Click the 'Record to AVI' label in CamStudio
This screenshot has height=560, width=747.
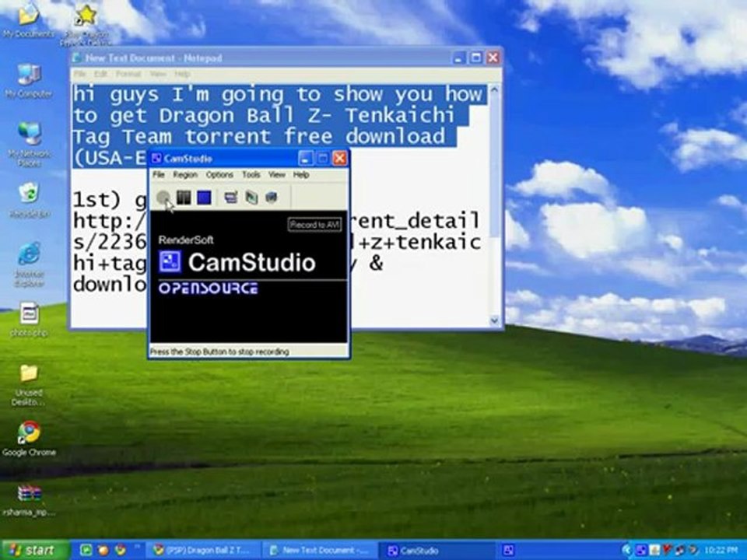tap(315, 224)
